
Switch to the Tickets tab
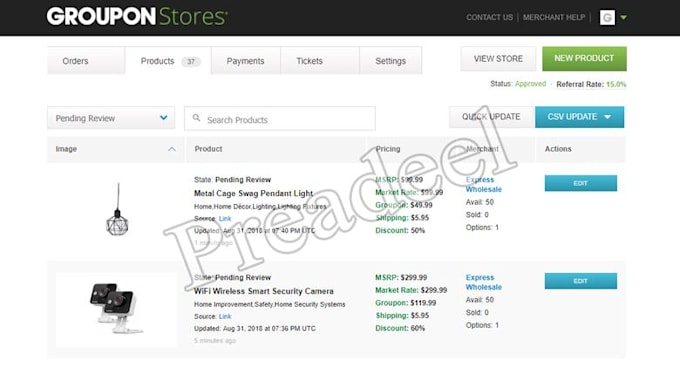pyautogui.click(x=320, y=61)
